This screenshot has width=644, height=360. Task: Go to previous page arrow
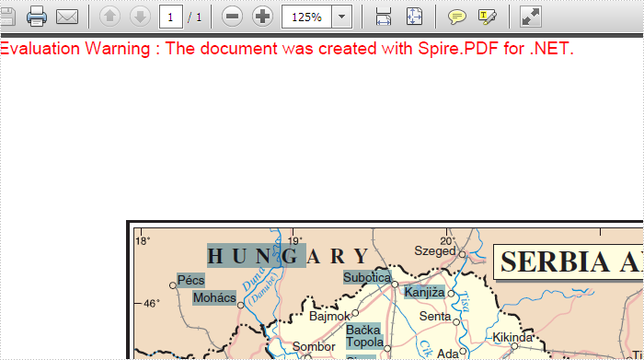tap(109, 17)
